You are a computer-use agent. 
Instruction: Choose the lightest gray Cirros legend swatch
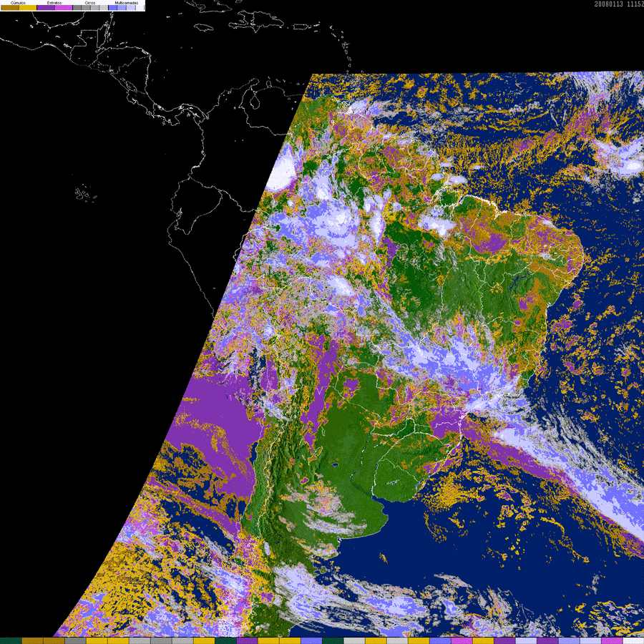[104, 7]
